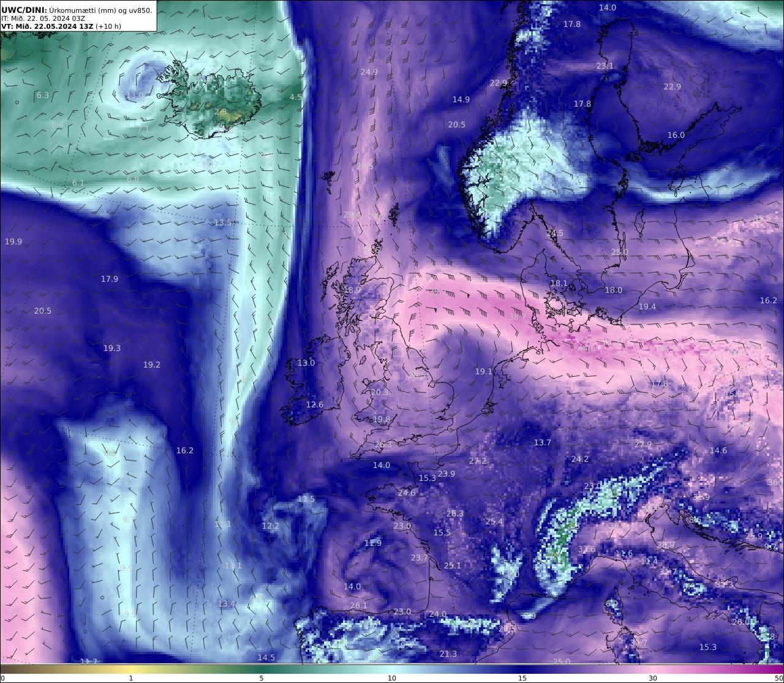This screenshot has width=784, height=683.
Task: Click the 'VT: Mið. 22.05.2024 13Z (+10 h)' line
Action: coord(61,26)
